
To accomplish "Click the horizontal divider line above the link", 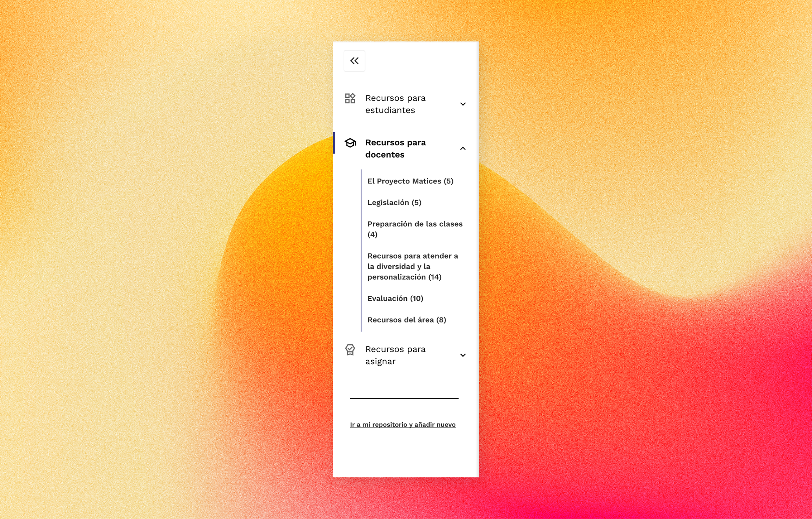I will coord(404,399).
